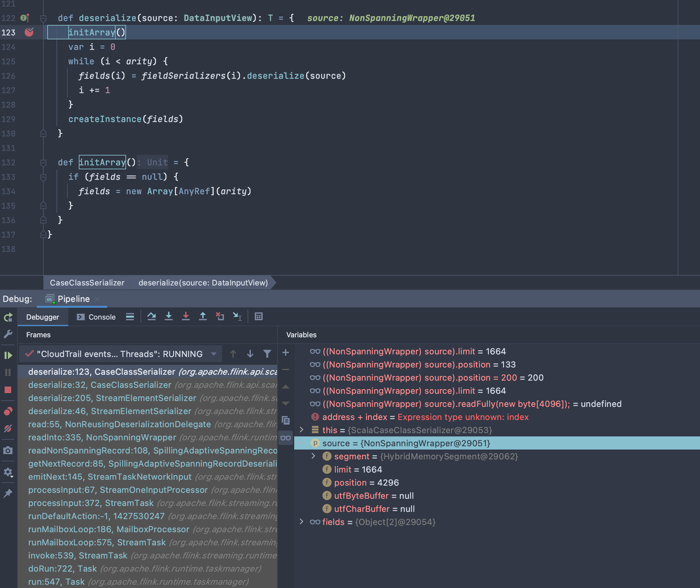Click the Evaluate Expression calculator icon
Image resolution: width=700 pixels, height=588 pixels.
(259, 316)
